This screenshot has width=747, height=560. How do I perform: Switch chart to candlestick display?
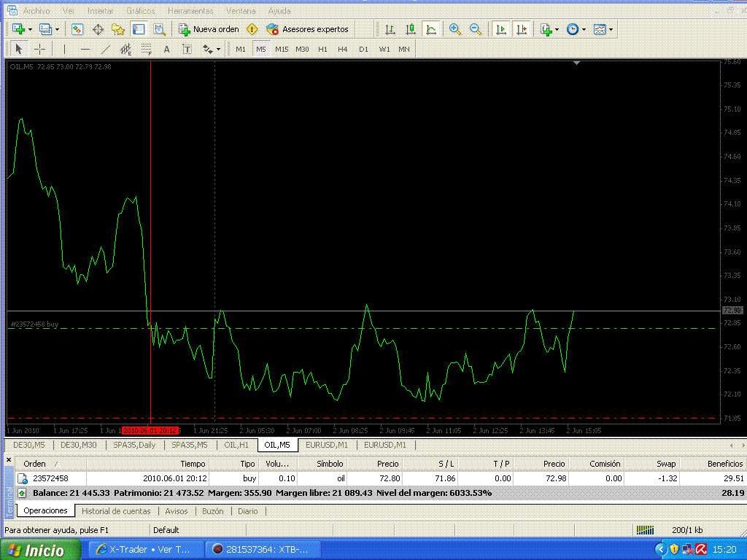point(411,29)
